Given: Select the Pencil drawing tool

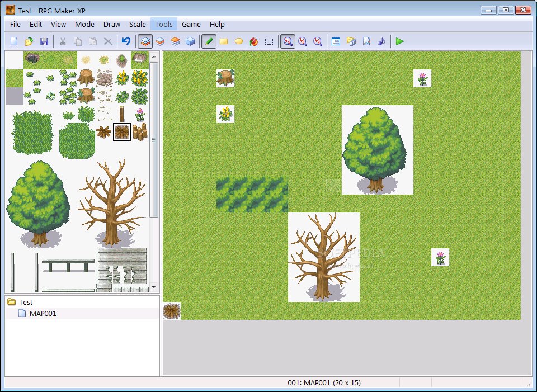Looking at the screenshot, I should (x=209, y=41).
